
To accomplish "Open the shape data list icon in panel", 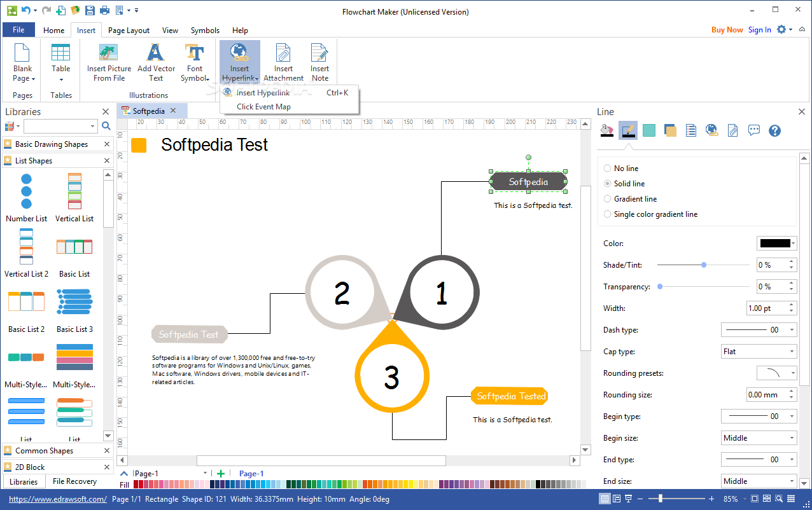I will [x=691, y=130].
